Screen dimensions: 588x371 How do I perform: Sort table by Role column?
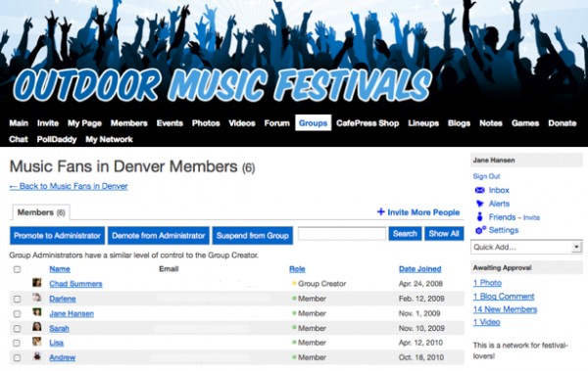click(x=297, y=268)
